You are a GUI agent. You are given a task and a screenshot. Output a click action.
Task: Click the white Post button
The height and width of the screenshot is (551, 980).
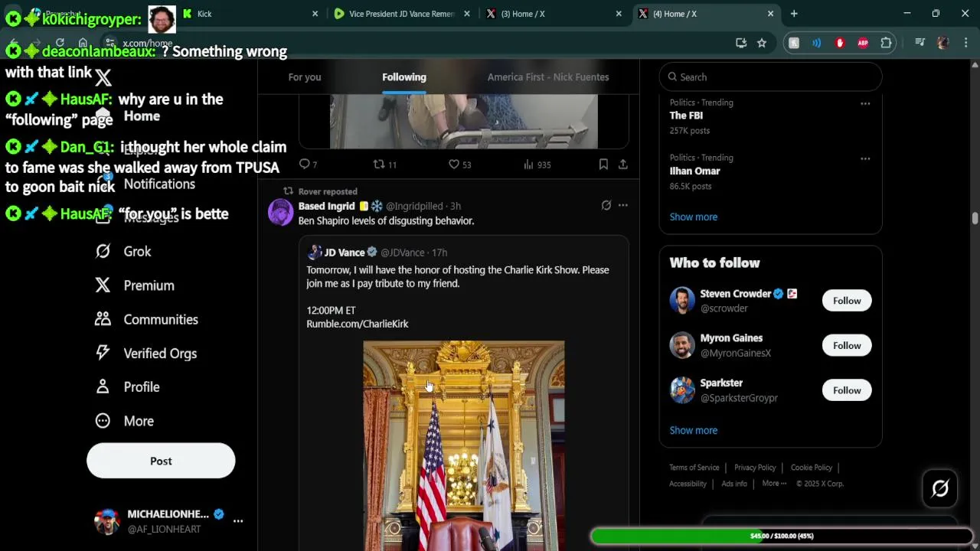(161, 461)
